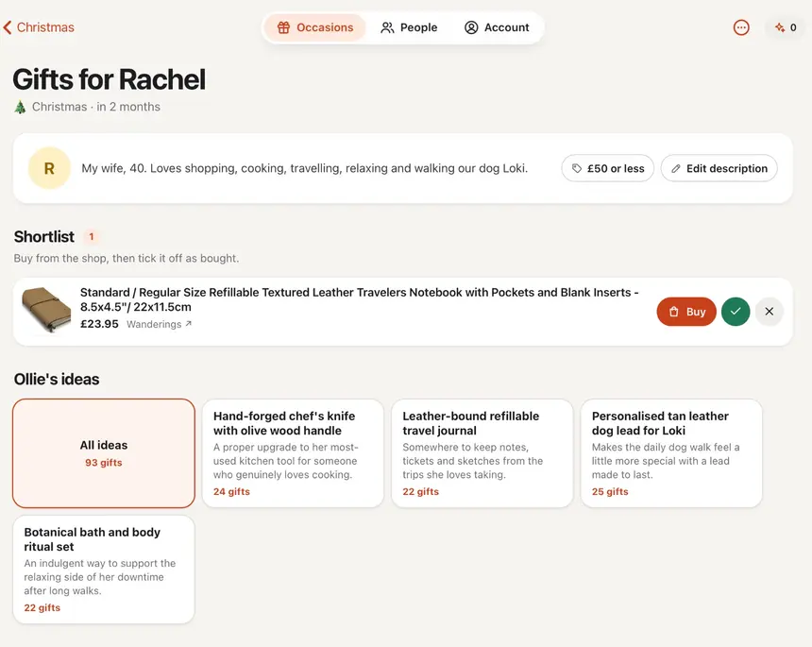Click the notebook product title
This screenshot has width=812, height=647.
(360, 299)
